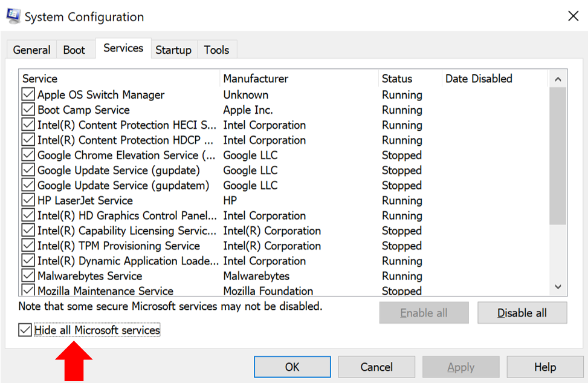Open the Boot tab
Image resolution: width=588 pixels, height=383 pixels.
click(x=74, y=50)
